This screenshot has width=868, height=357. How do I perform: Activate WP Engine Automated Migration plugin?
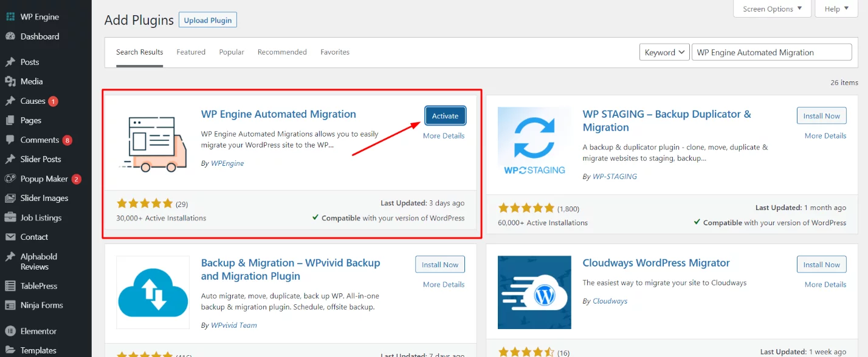446,116
